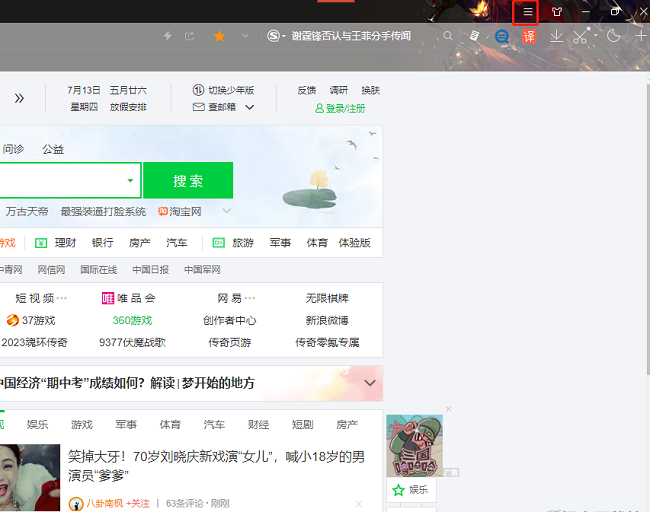Viewport: 650px width, 512px height.
Task: Open the 新浪微博 link
Action: pyautogui.click(x=327, y=320)
